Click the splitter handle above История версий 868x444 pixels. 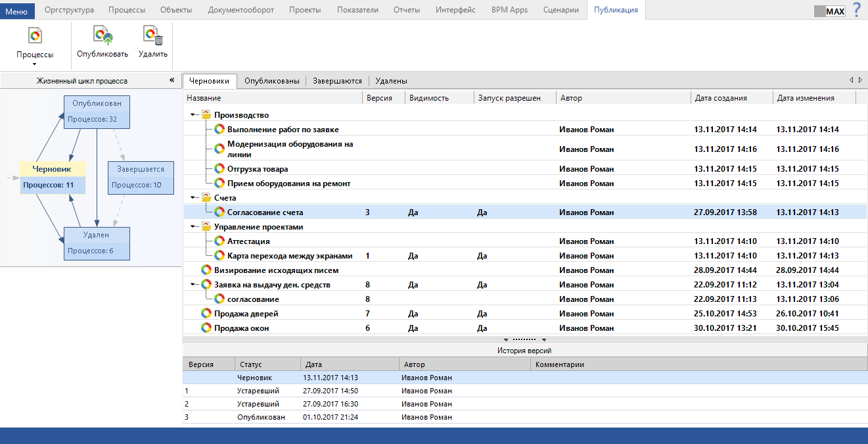tap(524, 339)
